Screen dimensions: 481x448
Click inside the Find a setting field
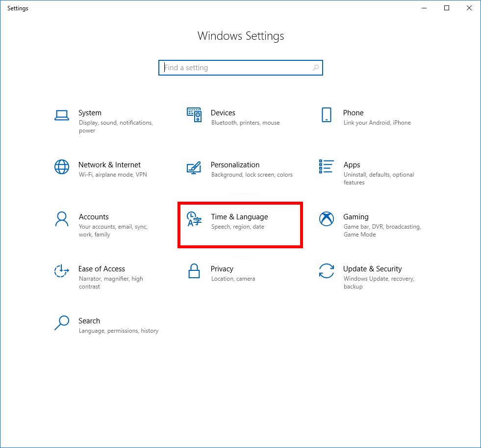tap(240, 68)
